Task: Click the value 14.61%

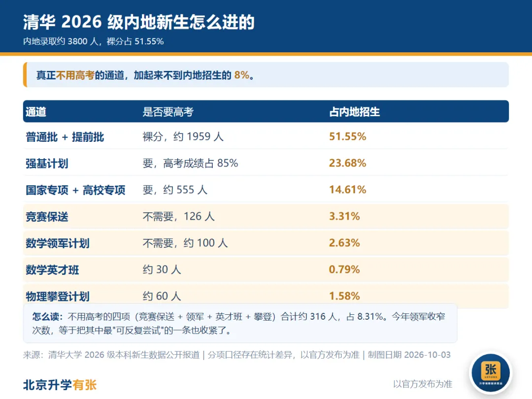Action: (348, 190)
